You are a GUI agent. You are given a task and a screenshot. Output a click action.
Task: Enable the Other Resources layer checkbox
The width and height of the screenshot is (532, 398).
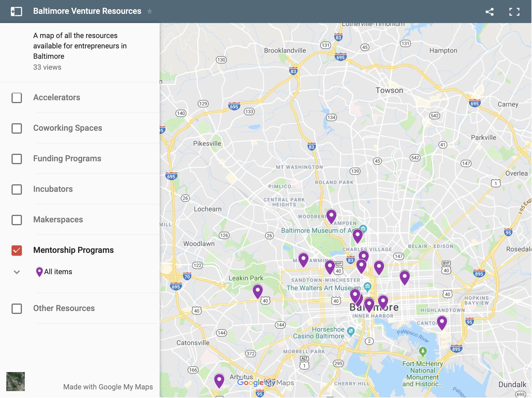[x=17, y=308]
